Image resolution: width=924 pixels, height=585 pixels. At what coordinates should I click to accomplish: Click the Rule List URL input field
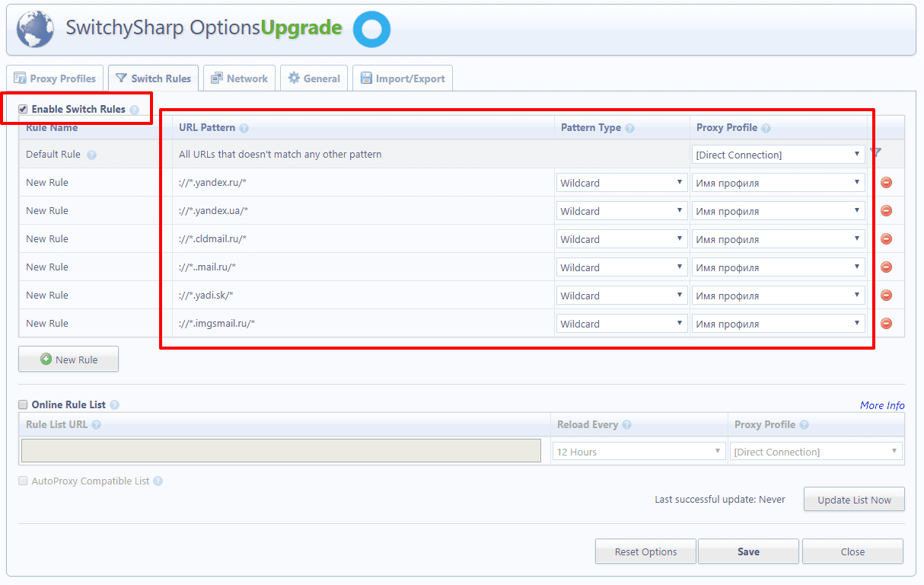click(281, 451)
